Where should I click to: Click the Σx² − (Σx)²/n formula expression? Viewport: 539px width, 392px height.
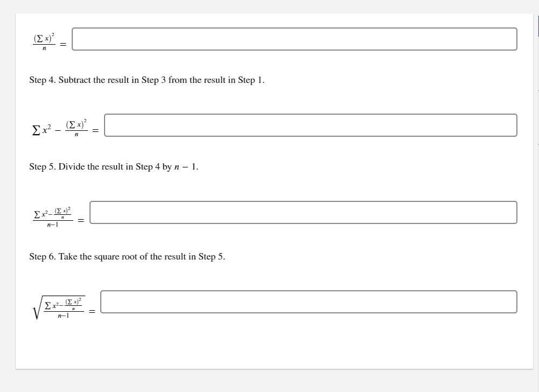pos(59,128)
